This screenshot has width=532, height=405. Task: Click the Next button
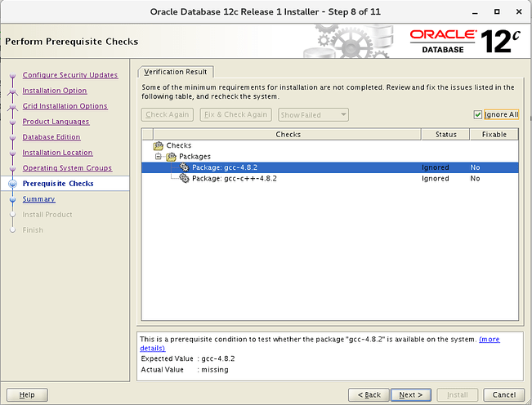click(411, 395)
